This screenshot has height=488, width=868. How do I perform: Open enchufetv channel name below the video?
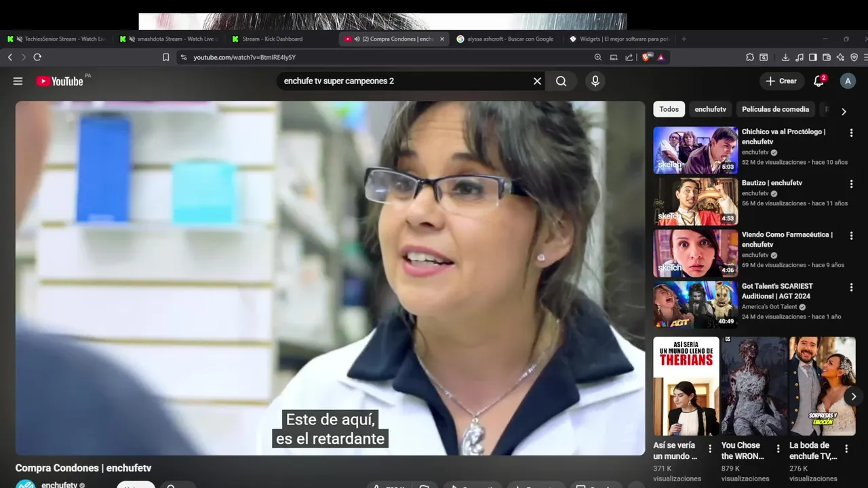pos(59,485)
